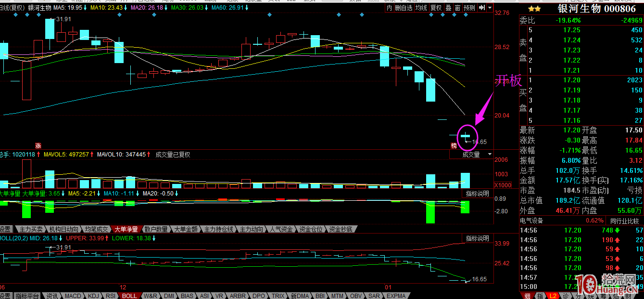Image resolution: width=644 pixels, height=299 pixels.
Task: Select the 资金抄底 indicator tab
Action: coord(341,229)
